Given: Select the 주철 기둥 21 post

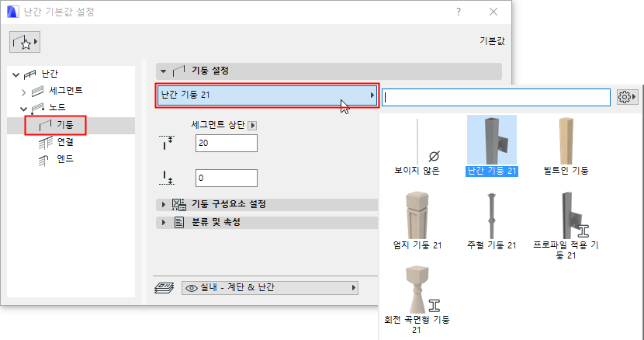Looking at the screenshot, I should point(492,220).
